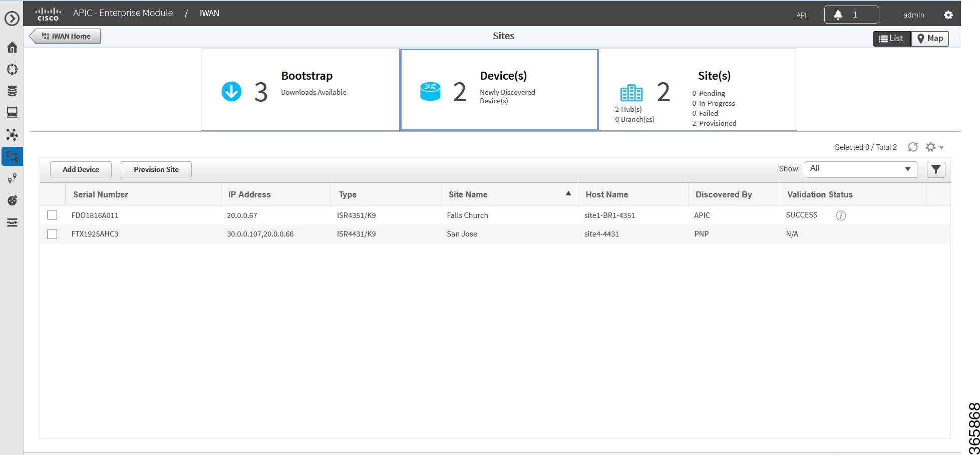Open the Home icon in sidebar
980x455 pixels.
click(x=12, y=47)
